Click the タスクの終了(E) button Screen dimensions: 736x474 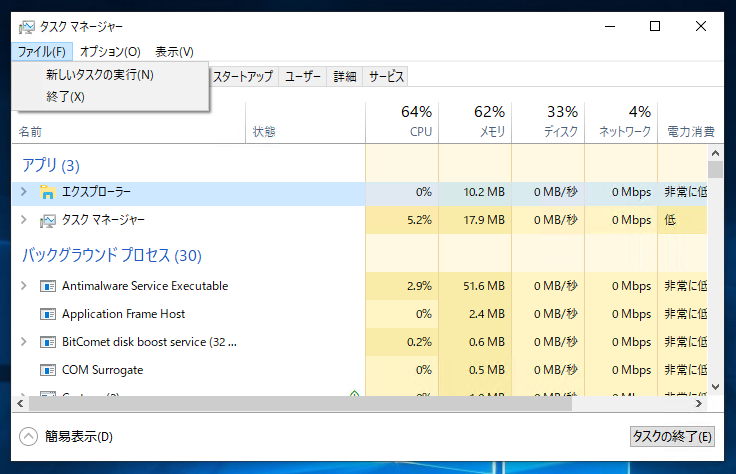click(x=672, y=436)
